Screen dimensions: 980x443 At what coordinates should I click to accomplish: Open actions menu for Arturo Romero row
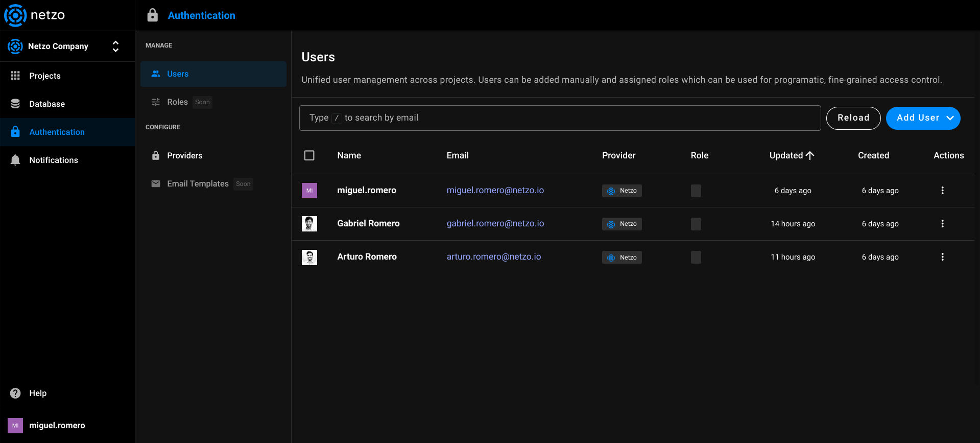tap(942, 257)
